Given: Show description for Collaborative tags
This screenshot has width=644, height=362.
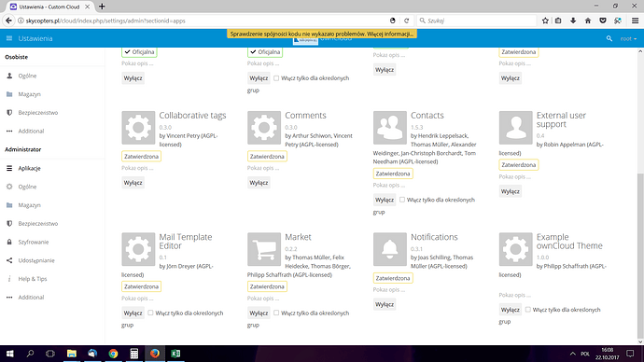Looking at the screenshot, I should tap(137, 168).
